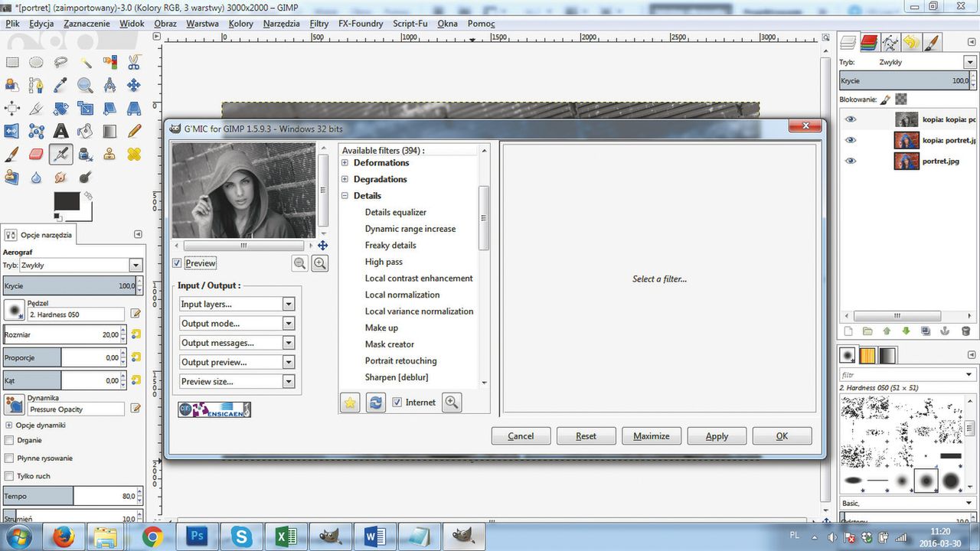This screenshot has width=980, height=551.
Task: Enable the Tylko ruch checkbox
Action: 9,476
